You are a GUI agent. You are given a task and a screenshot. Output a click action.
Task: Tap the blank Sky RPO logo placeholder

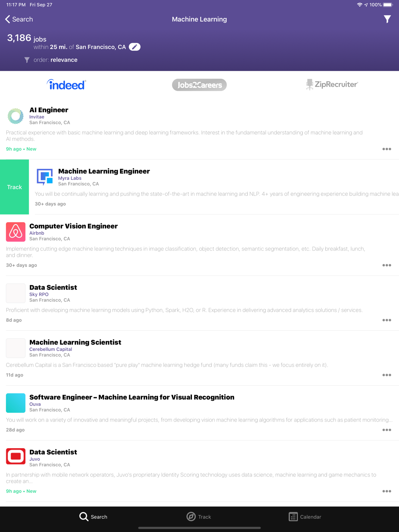[16, 293]
